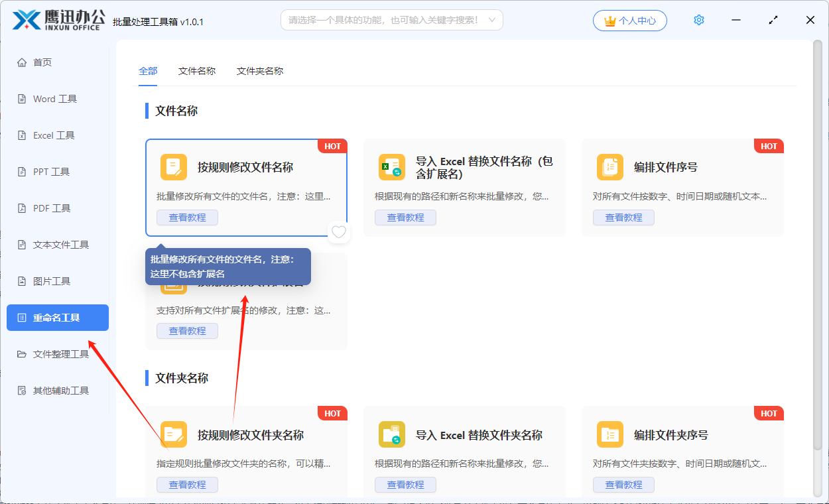Open the function search dropdown box

[x=392, y=20]
